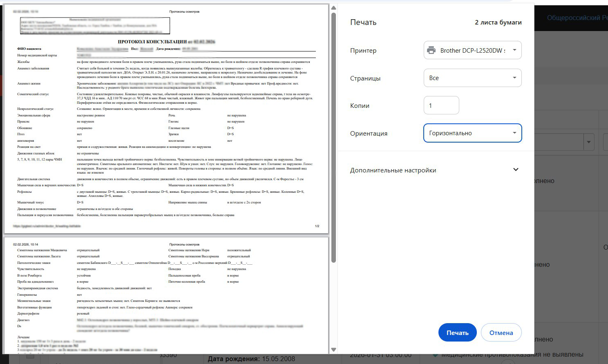Click the preview scrollbar down arrow
Screen dimensions: 608x364
point(333,350)
